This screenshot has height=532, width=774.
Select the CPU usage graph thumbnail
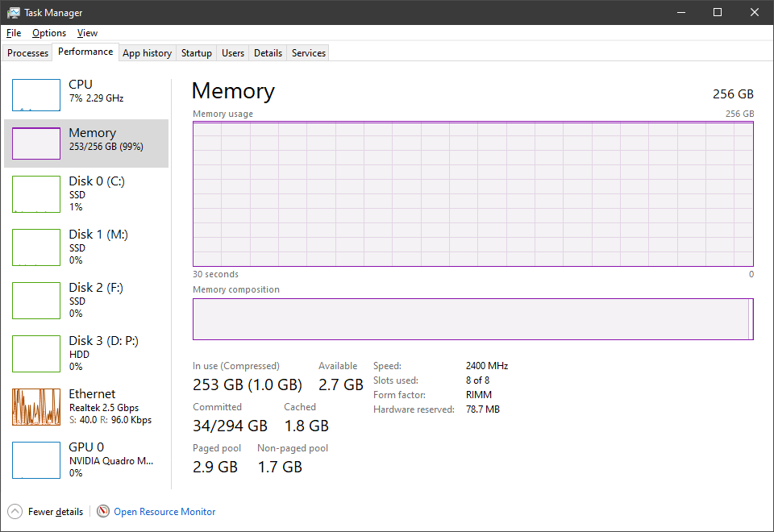[36, 95]
